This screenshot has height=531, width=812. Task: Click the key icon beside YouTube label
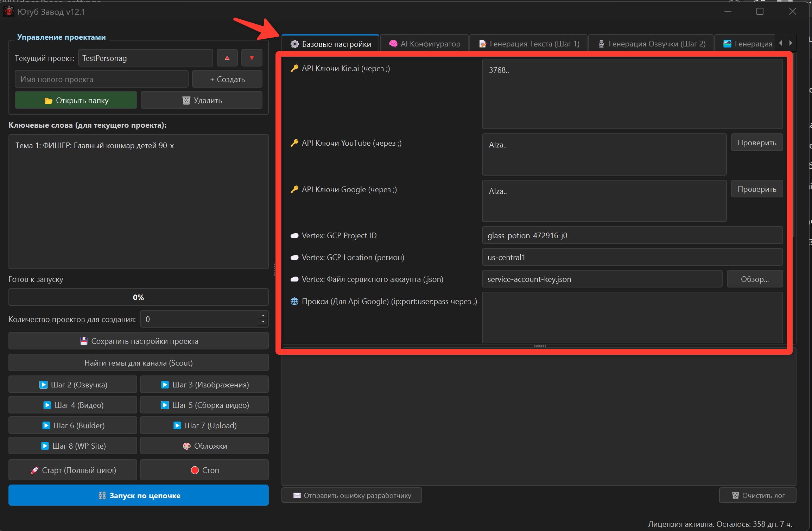click(294, 143)
